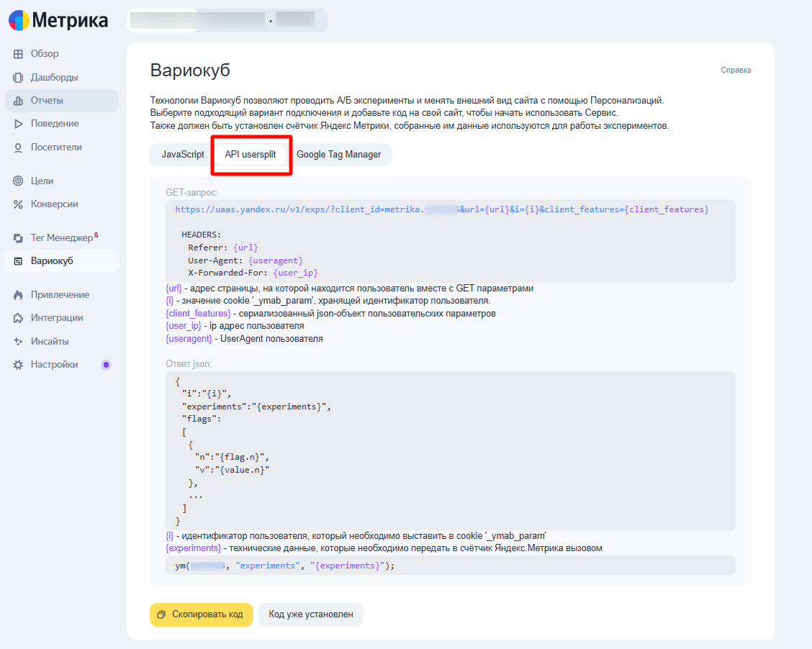Click the purple notification dot near Настройки
This screenshot has width=812, height=649.
coord(106,365)
